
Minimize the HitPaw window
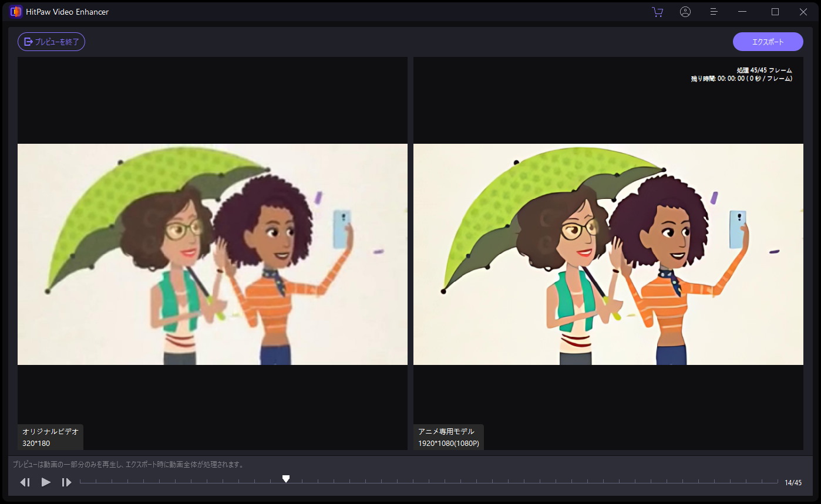click(x=743, y=12)
